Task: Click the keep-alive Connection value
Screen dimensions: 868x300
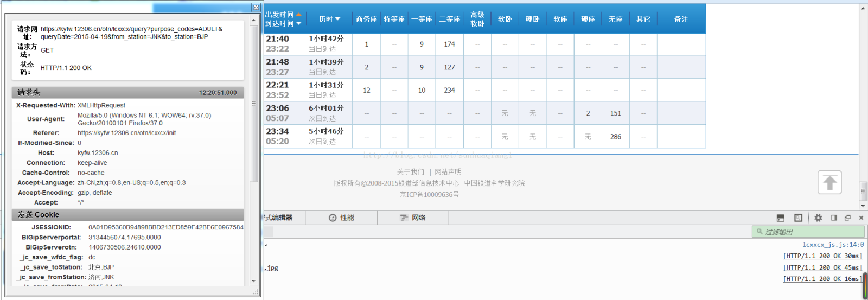Action: pos(92,163)
